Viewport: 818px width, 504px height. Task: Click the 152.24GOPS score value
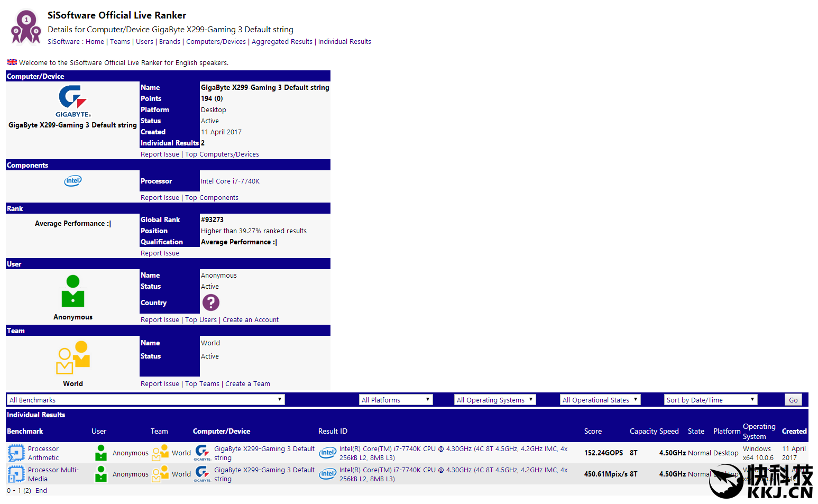pyautogui.click(x=603, y=453)
